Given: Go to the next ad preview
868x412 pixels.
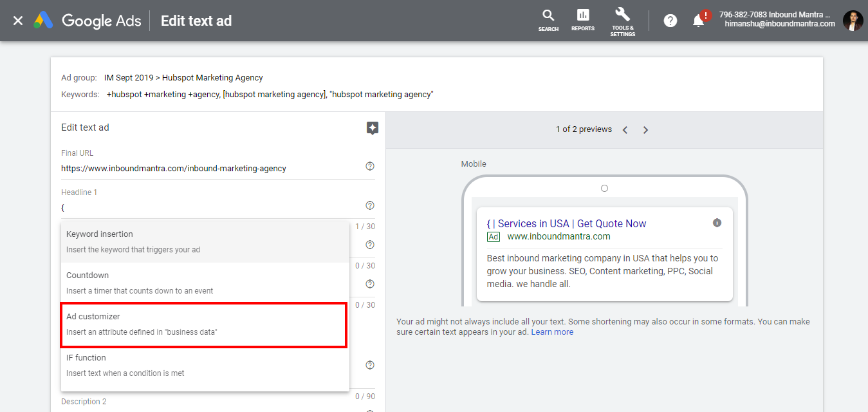Looking at the screenshot, I should [x=645, y=130].
